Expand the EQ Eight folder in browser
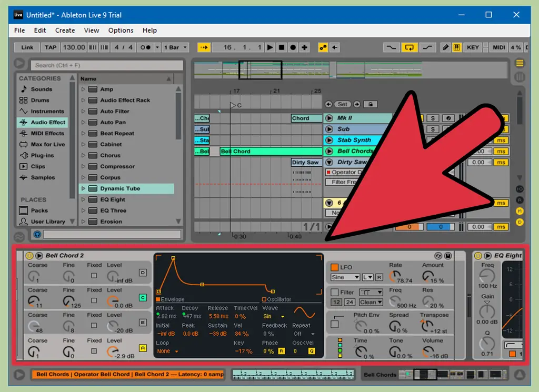 [x=83, y=199]
